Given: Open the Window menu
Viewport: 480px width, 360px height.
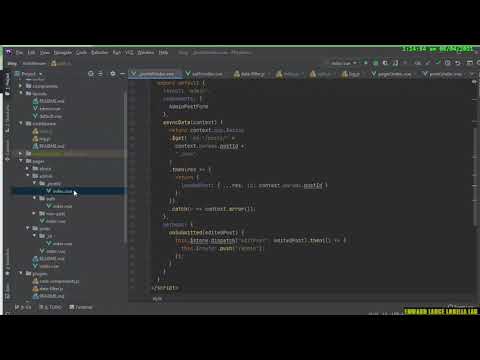Looking at the screenshot, I should pos(146,53).
